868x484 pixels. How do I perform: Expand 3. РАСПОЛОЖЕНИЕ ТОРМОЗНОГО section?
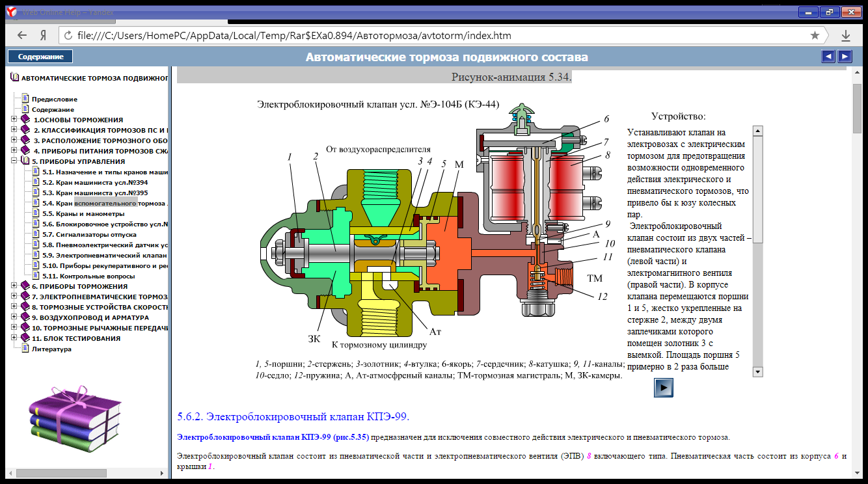tap(14, 141)
